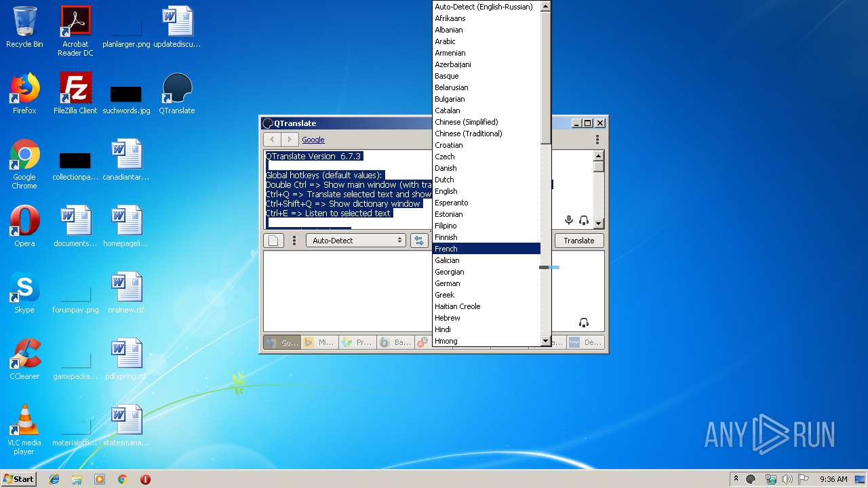Pick Esperanto in the list

pos(486,203)
